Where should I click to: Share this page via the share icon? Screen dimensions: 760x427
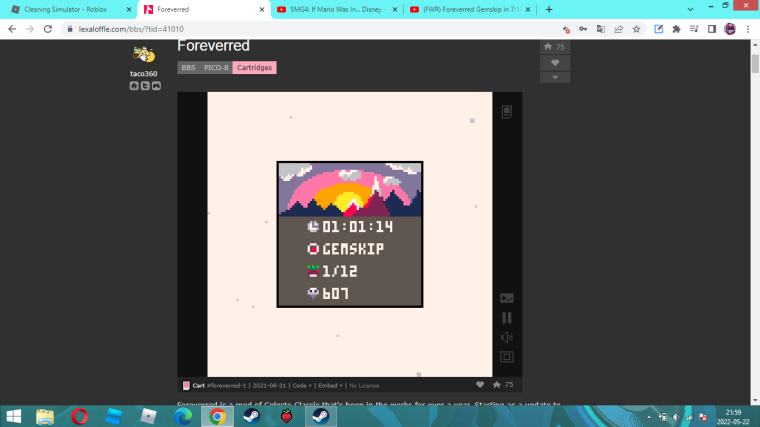pos(619,29)
